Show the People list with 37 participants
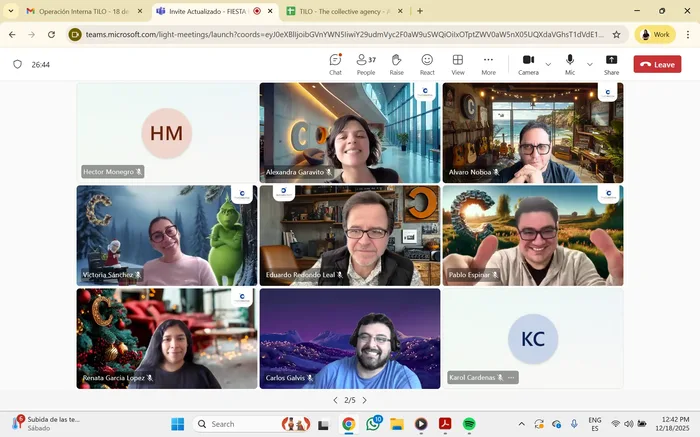This screenshot has width=700, height=437. tap(366, 64)
